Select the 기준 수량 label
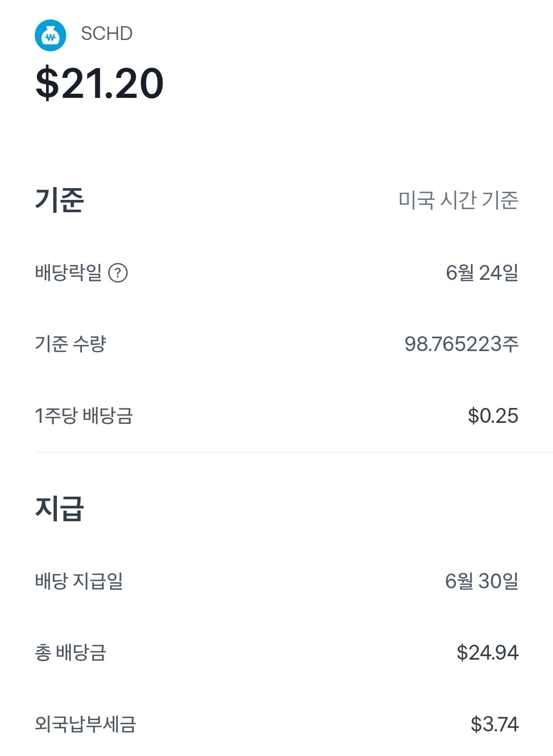 coord(70,343)
